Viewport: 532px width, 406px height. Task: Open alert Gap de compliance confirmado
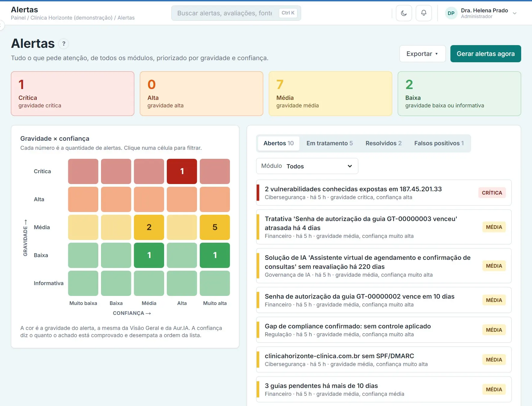click(384, 330)
